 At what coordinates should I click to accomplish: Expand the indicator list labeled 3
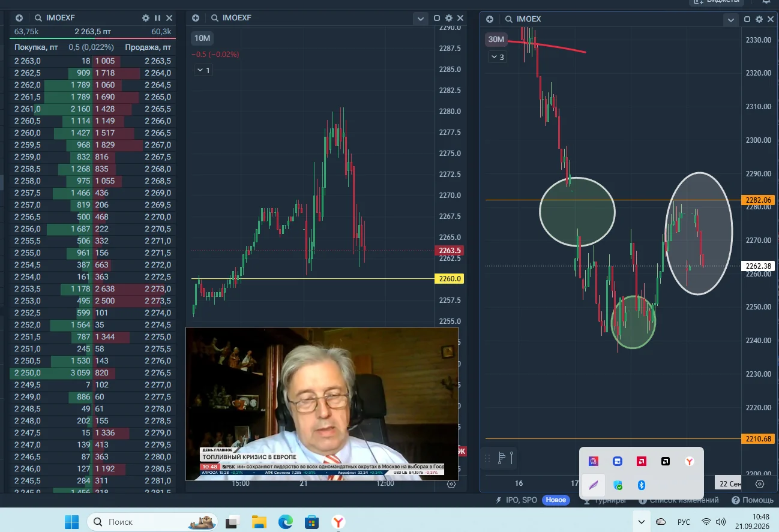coord(498,57)
